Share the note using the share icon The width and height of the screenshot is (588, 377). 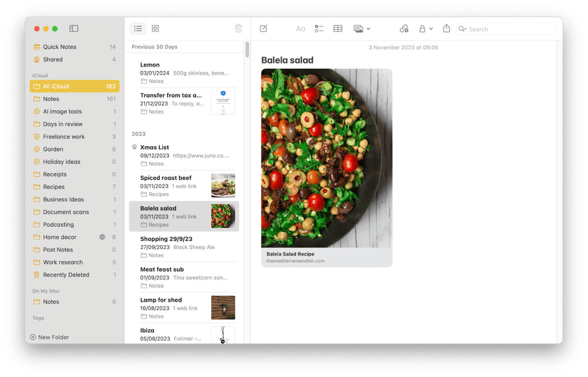(446, 29)
